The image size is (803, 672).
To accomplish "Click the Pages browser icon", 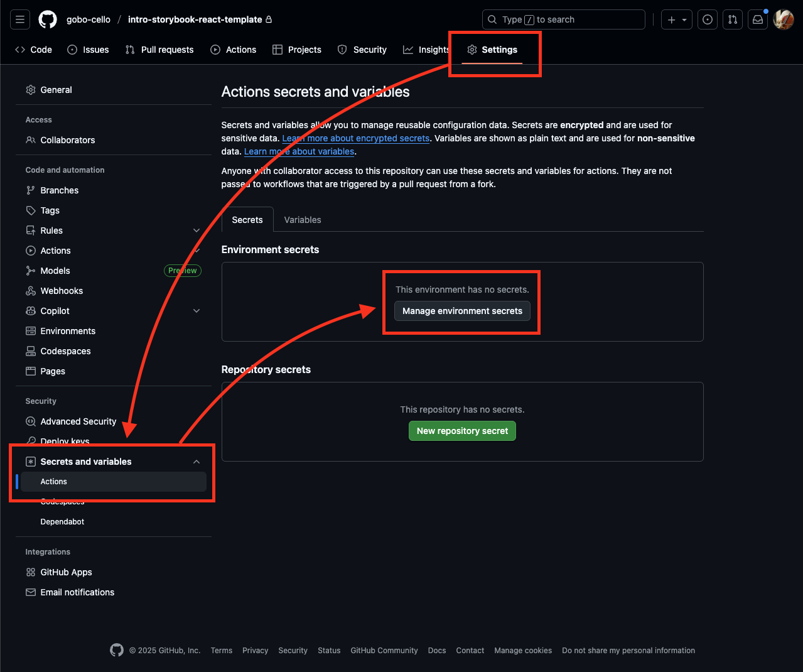I will [31, 371].
